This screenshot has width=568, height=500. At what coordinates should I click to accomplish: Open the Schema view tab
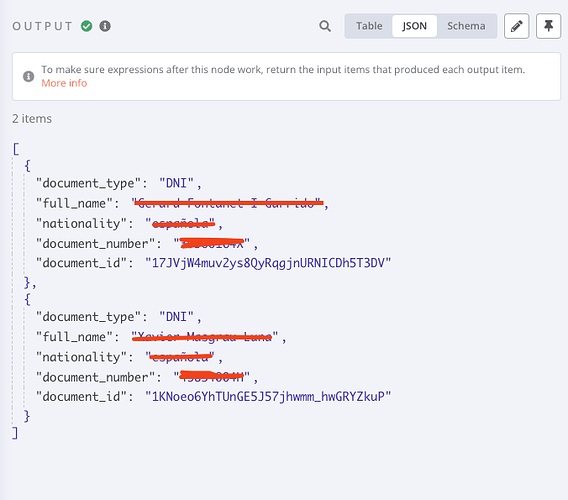tap(466, 26)
